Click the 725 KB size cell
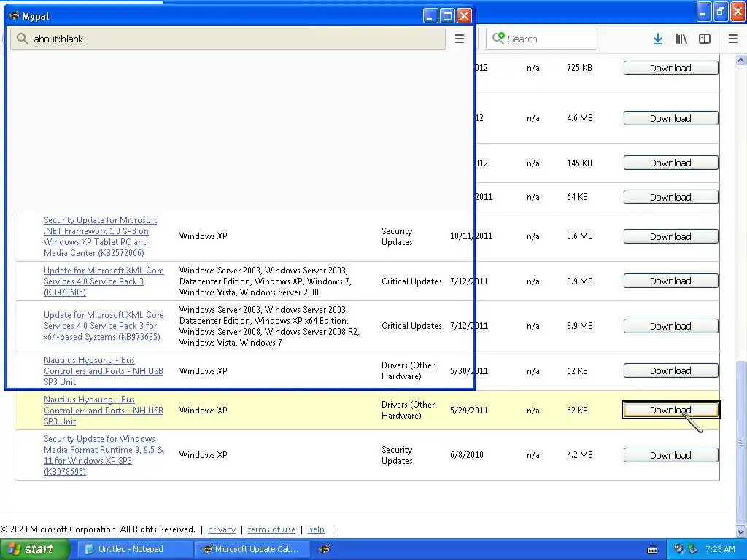This screenshot has height=560, width=747. pos(579,68)
